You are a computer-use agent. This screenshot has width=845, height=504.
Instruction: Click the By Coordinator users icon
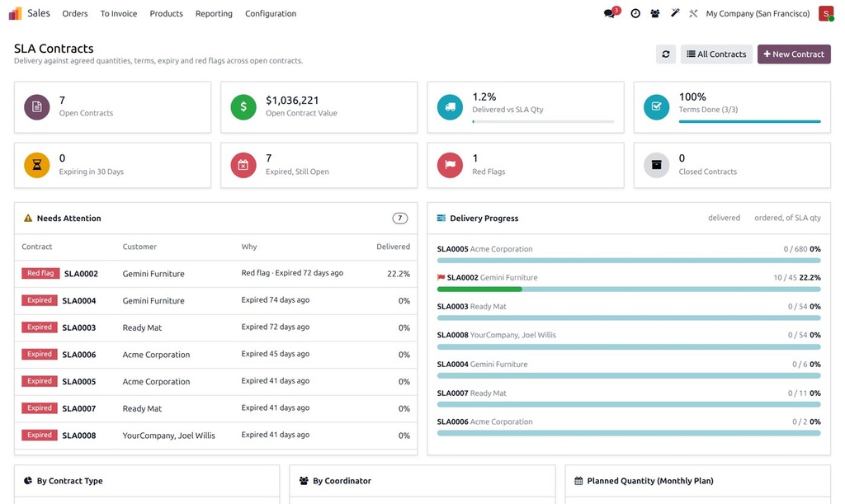tap(304, 480)
